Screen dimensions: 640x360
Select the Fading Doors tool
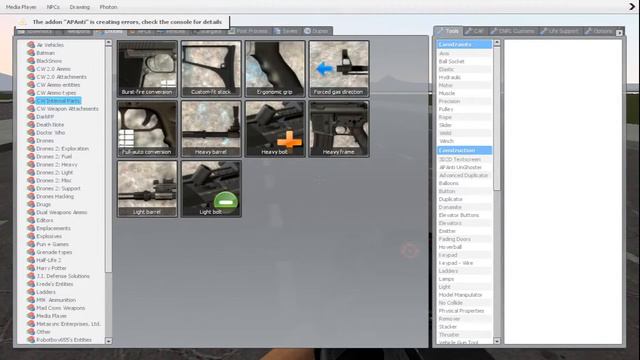click(x=464, y=239)
